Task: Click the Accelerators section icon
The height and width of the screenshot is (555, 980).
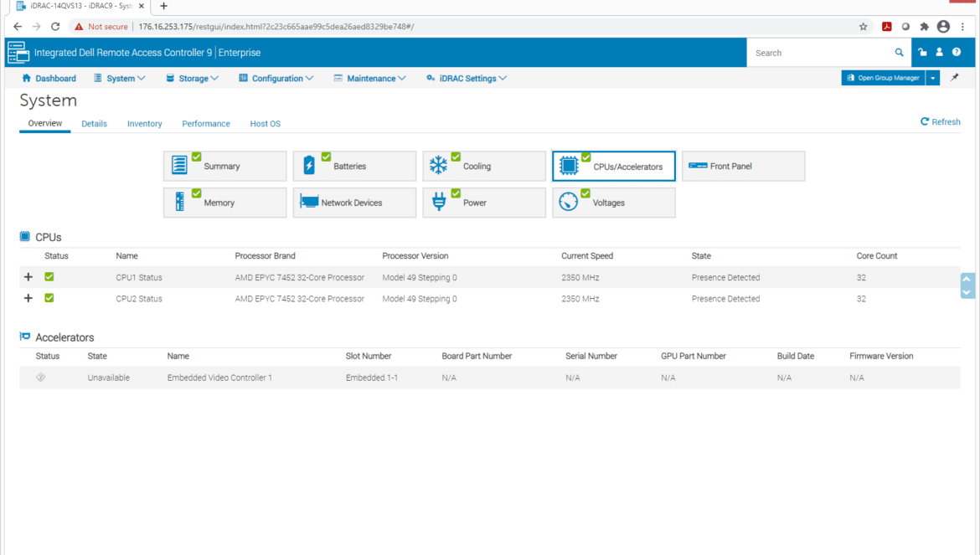Action: point(25,337)
